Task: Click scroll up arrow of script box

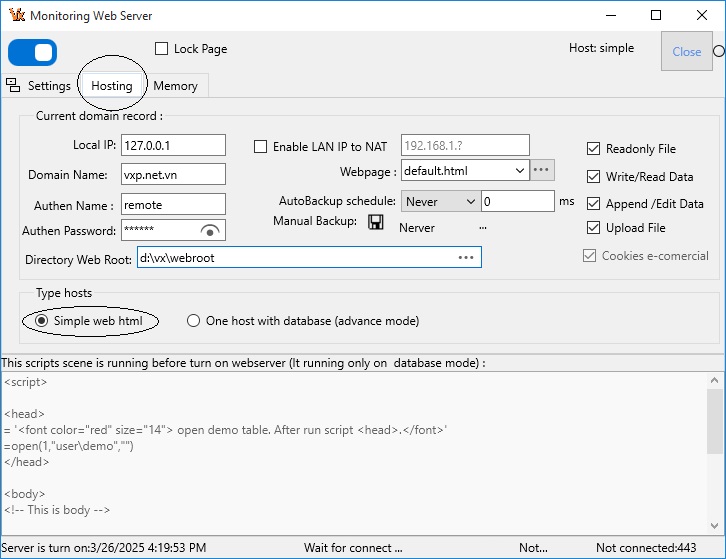Action: [x=714, y=380]
